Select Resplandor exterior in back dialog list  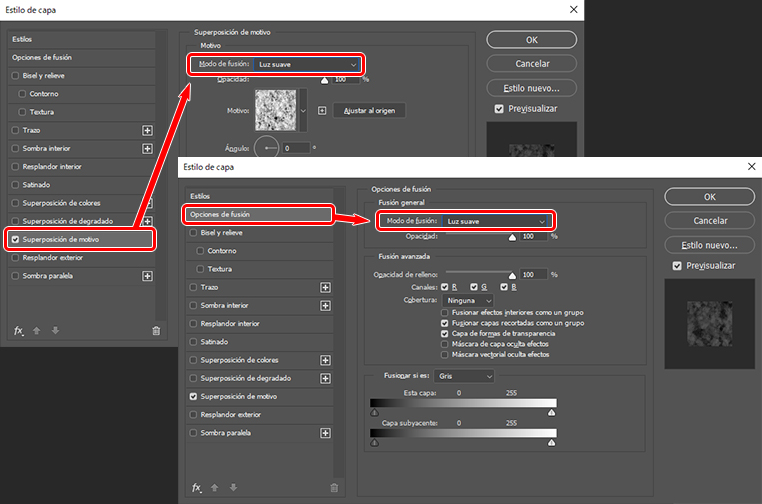coord(51,257)
